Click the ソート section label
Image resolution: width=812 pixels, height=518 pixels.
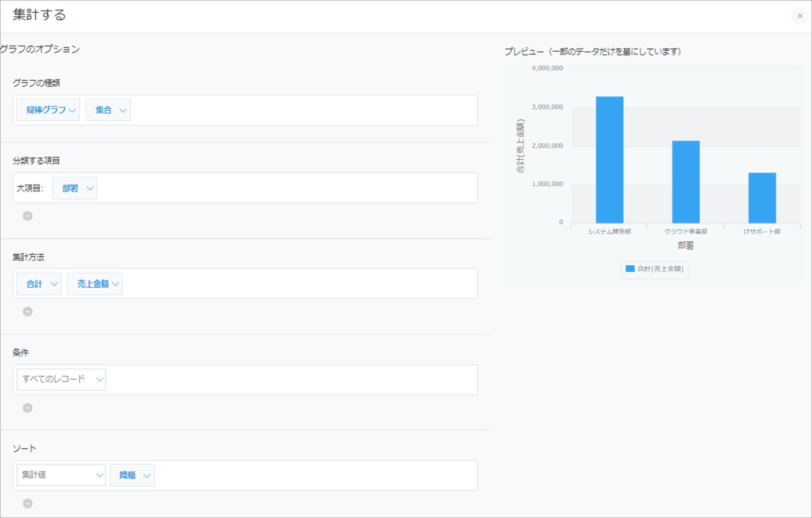point(25,448)
